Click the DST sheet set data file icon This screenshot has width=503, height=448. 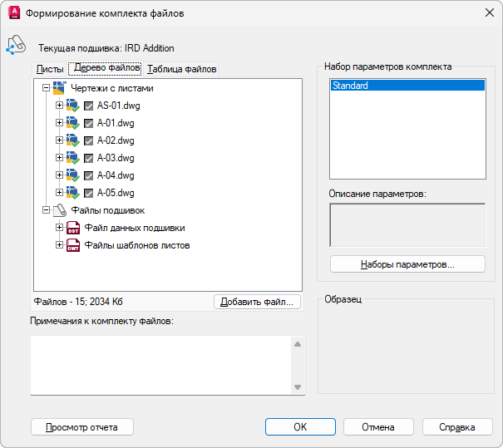pyautogui.click(x=73, y=228)
